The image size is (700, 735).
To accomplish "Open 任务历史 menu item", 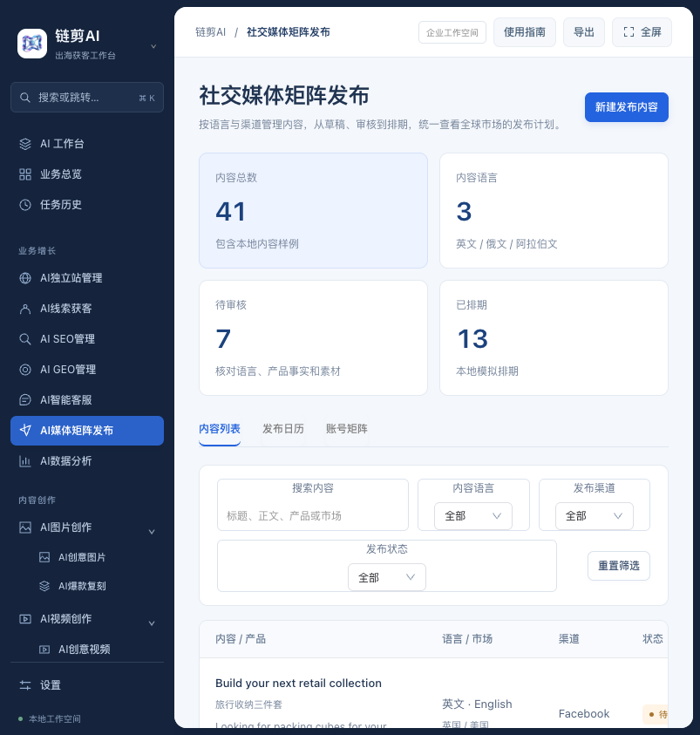I will [87, 205].
